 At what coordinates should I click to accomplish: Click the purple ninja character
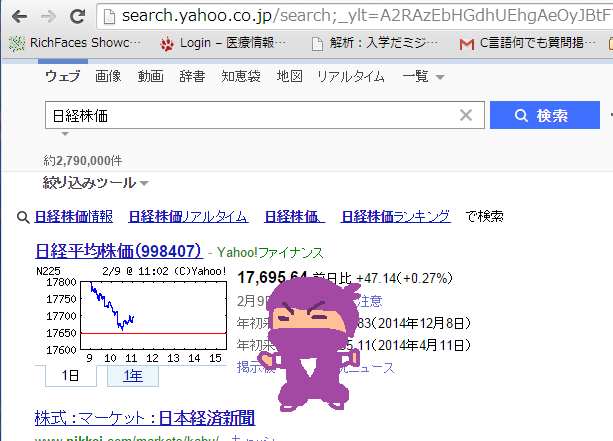coord(310,344)
